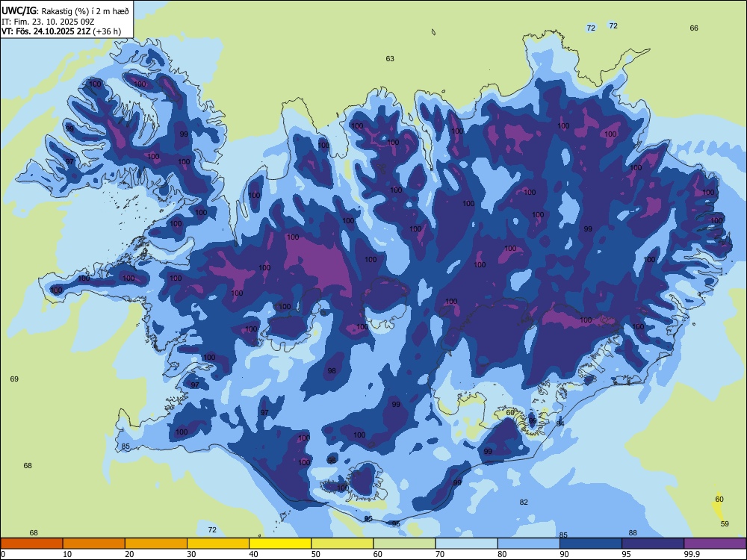
Task: Select the 80–90 medium blue legend swatch
Action: [x=529, y=544]
